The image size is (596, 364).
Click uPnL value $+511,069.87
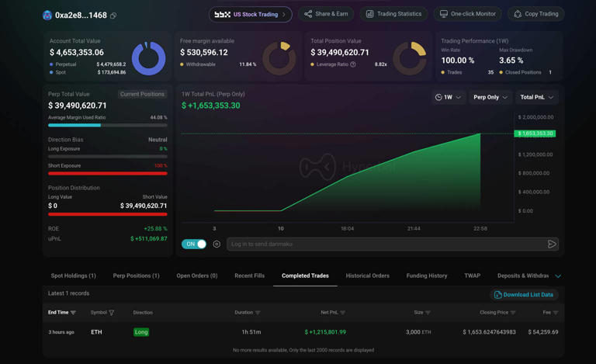coord(149,239)
